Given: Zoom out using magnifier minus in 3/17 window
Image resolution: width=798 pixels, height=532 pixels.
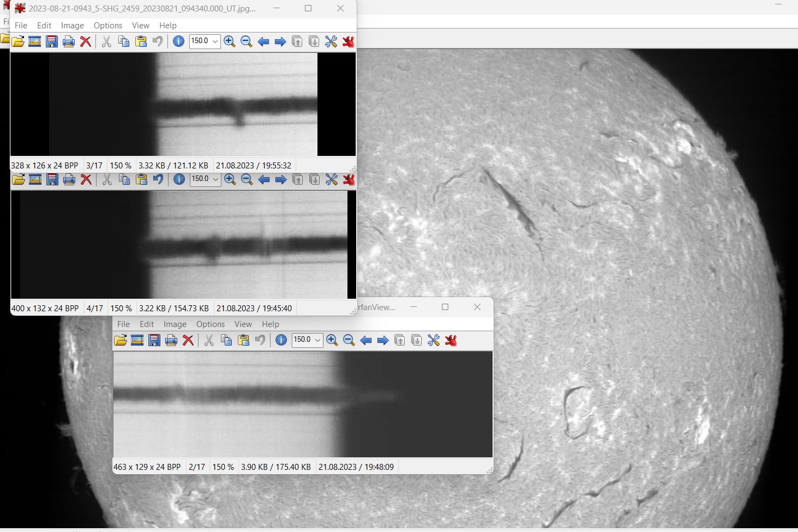Looking at the screenshot, I should coord(247,41).
